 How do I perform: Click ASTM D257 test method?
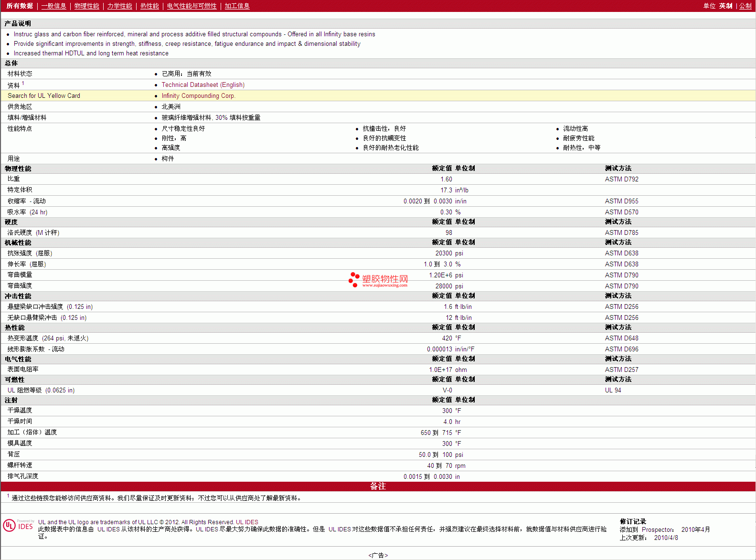pyautogui.click(x=621, y=370)
